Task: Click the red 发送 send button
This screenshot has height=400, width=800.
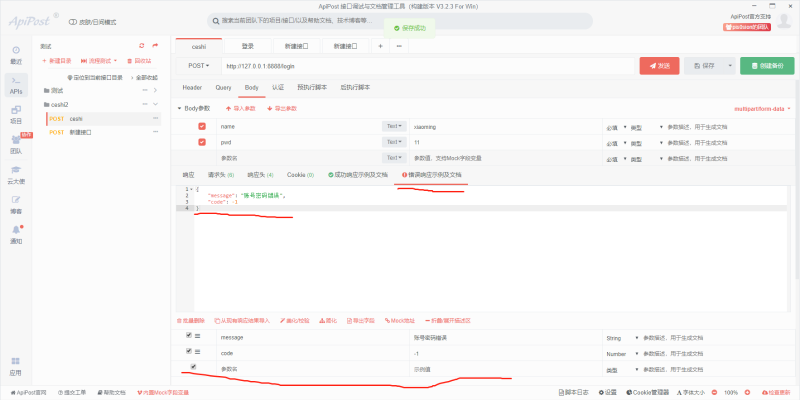Action: [659, 66]
